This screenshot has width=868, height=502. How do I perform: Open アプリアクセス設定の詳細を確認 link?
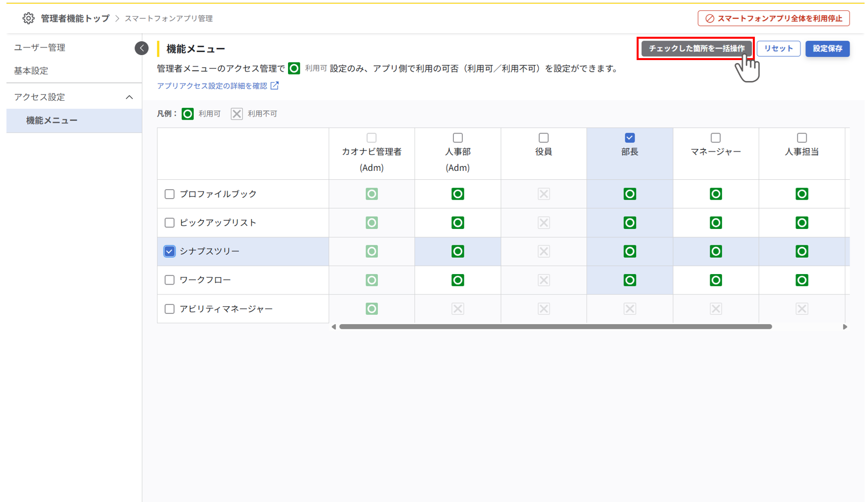click(x=214, y=85)
